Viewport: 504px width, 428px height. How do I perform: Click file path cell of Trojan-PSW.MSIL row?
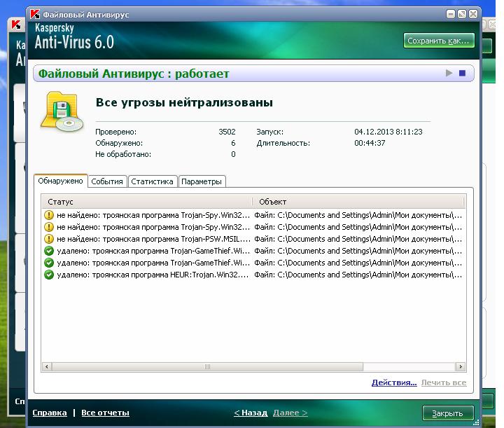coord(358,239)
